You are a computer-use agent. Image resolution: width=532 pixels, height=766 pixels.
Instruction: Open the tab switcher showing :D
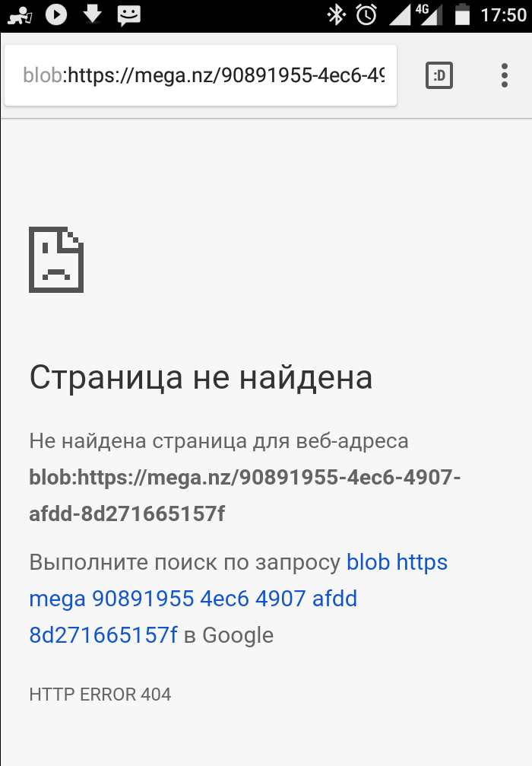coord(439,75)
